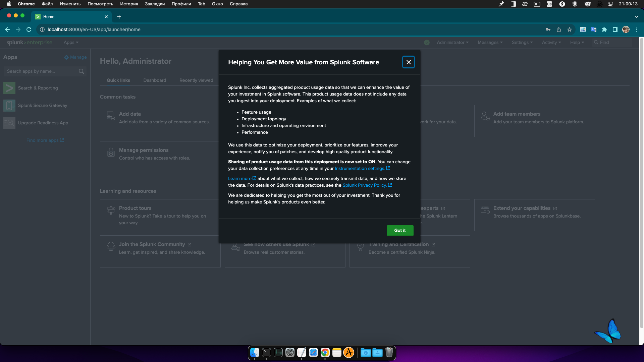Expand the Settings dropdown menu
644x362 pixels.
click(x=522, y=43)
